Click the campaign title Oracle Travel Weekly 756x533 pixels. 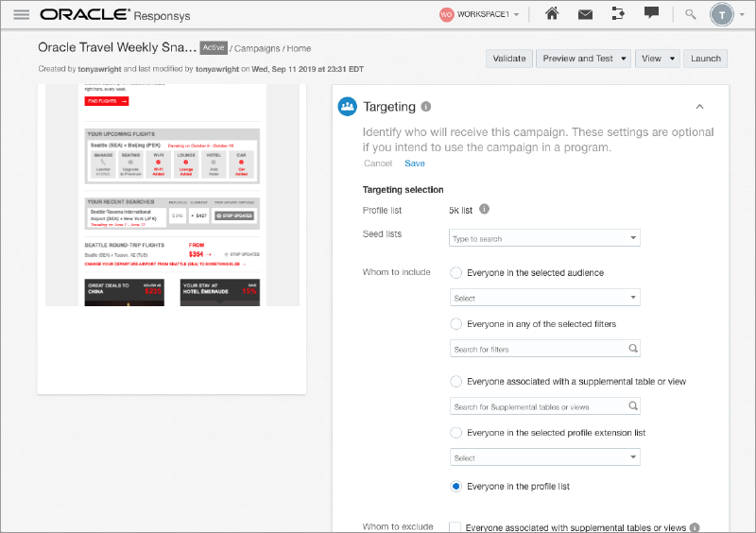117,47
